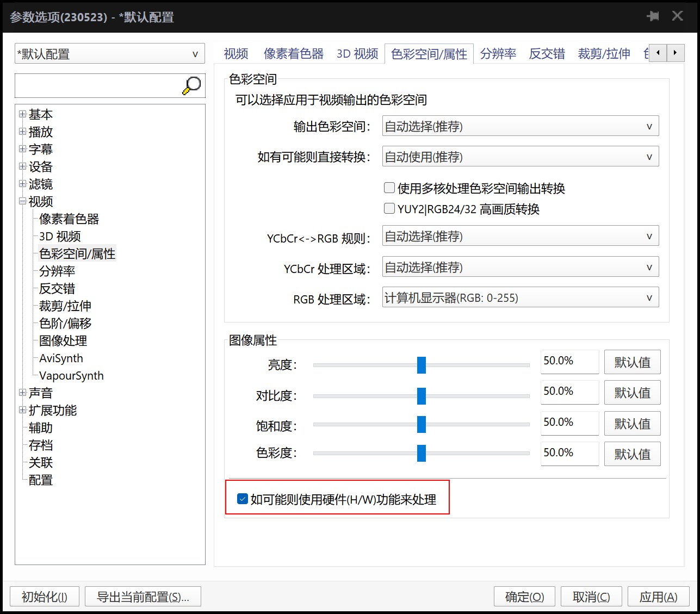Switch to the 分辨率 tab
Image resolution: width=700 pixels, height=614 pixels.
498,54
